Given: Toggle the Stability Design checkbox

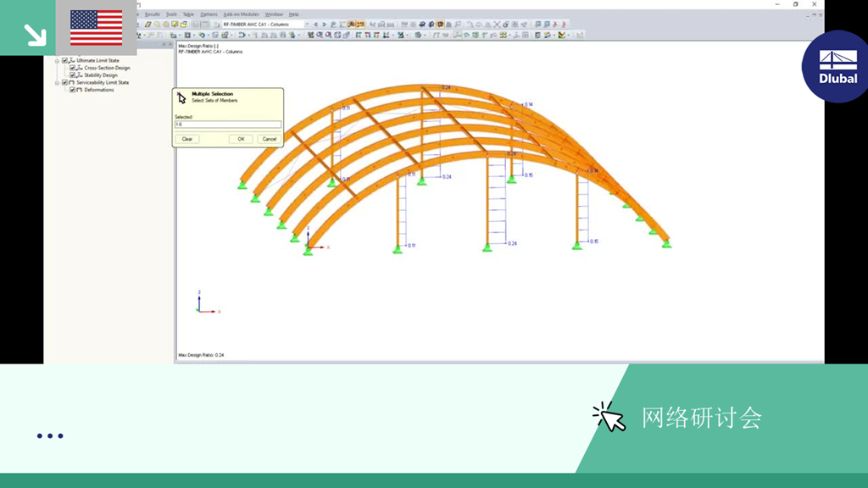Looking at the screenshot, I should point(73,75).
